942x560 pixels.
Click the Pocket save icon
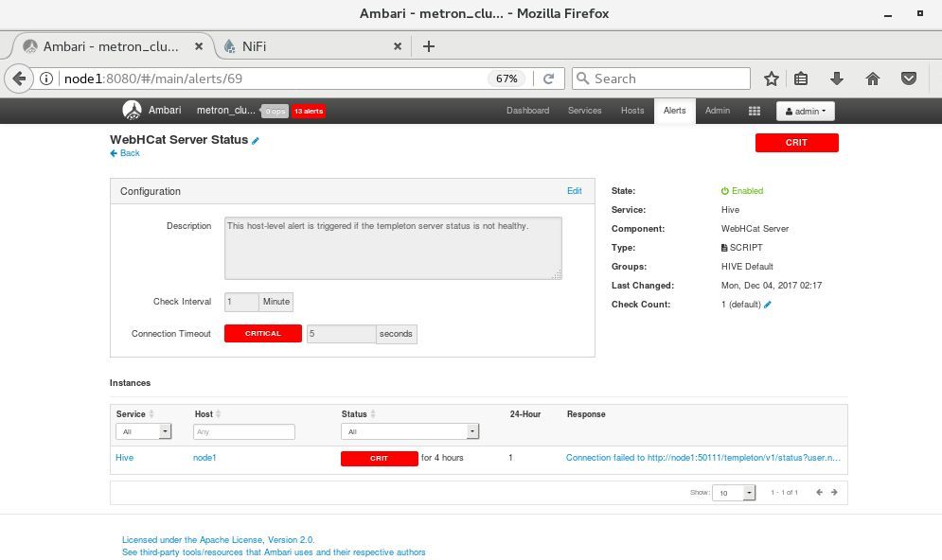(x=908, y=79)
